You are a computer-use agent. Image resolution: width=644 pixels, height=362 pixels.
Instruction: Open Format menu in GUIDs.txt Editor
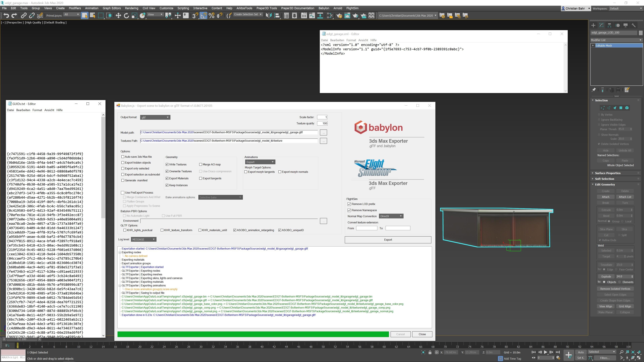coord(37,110)
